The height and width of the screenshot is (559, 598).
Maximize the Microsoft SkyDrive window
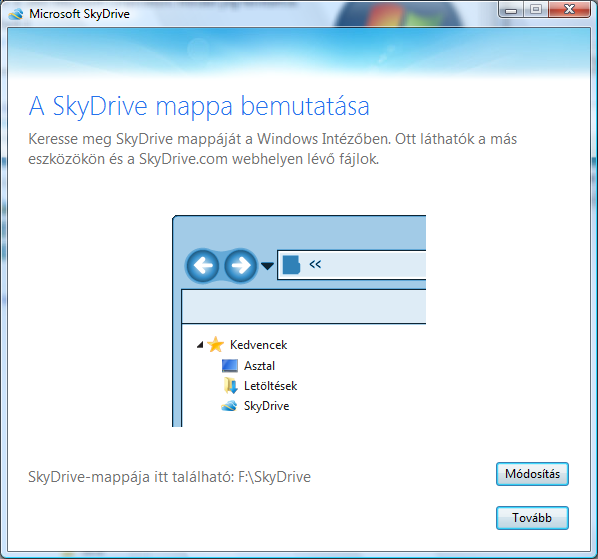pos(536,10)
